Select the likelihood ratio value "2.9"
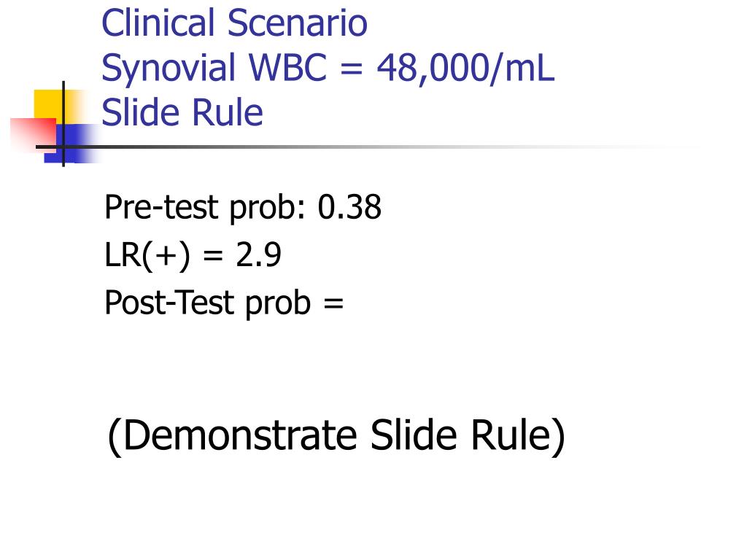The image size is (747, 560). [x=258, y=254]
